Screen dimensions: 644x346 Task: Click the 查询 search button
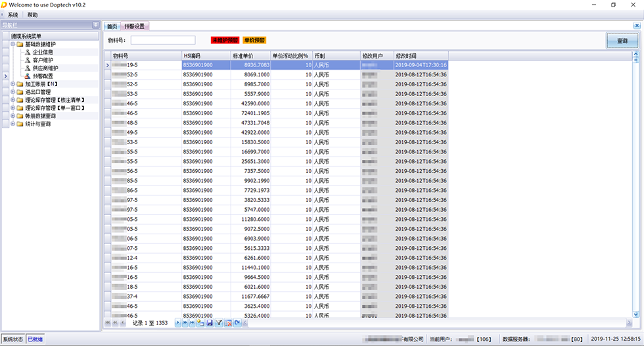622,41
